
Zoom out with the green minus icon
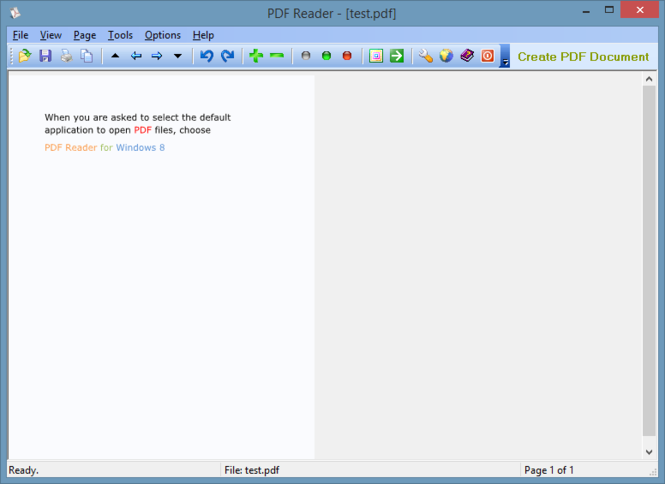pyautogui.click(x=277, y=56)
